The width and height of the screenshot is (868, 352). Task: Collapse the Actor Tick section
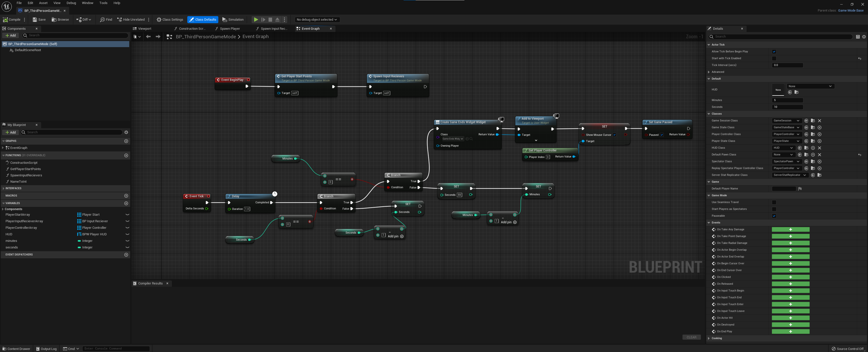pyautogui.click(x=709, y=45)
